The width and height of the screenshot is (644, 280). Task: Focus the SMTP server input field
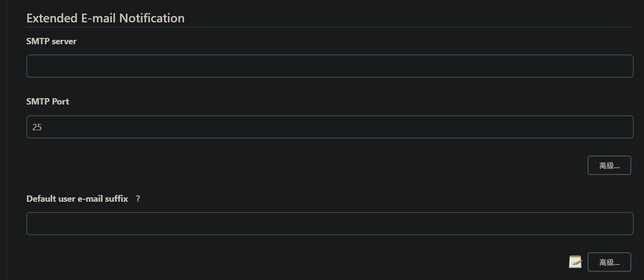pos(330,66)
